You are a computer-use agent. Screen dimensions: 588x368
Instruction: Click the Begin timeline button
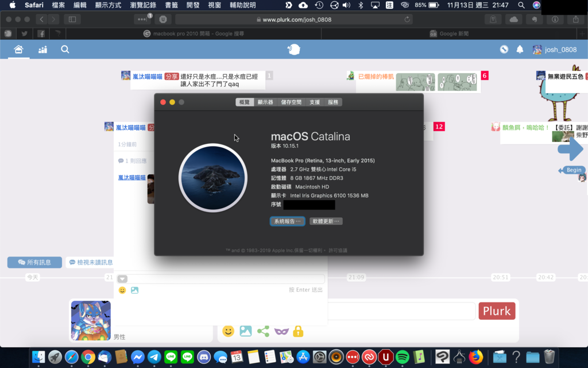click(572, 170)
